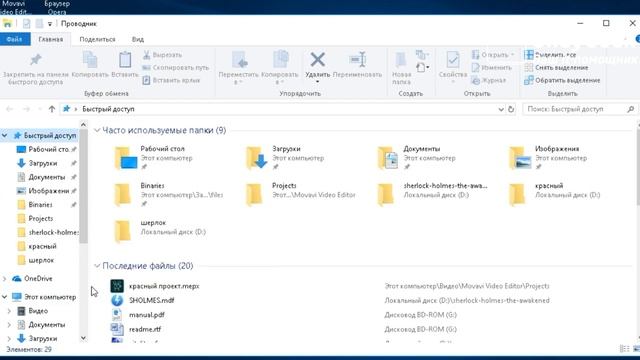Screen dimensions: 640x360
Task: Click Выделить все in ribbon
Action: [551, 55]
